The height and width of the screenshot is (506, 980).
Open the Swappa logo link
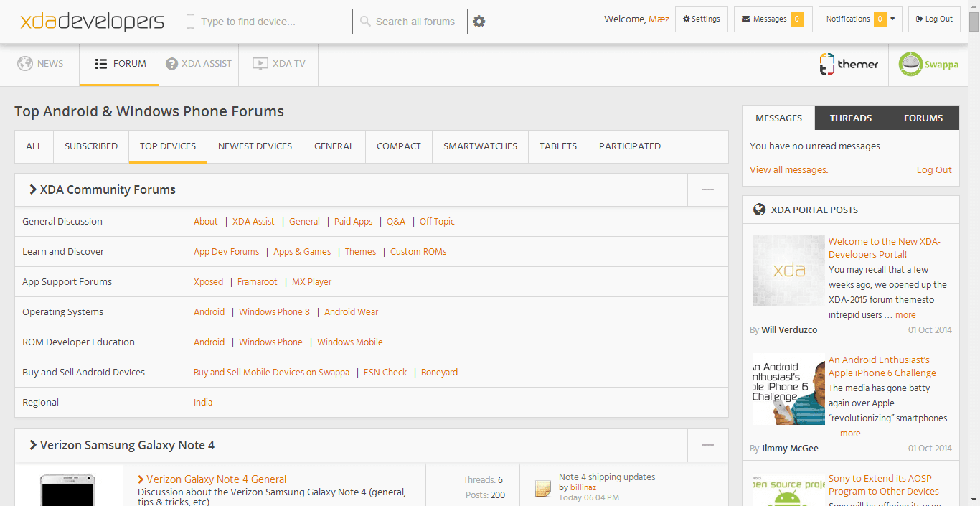tap(928, 64)
